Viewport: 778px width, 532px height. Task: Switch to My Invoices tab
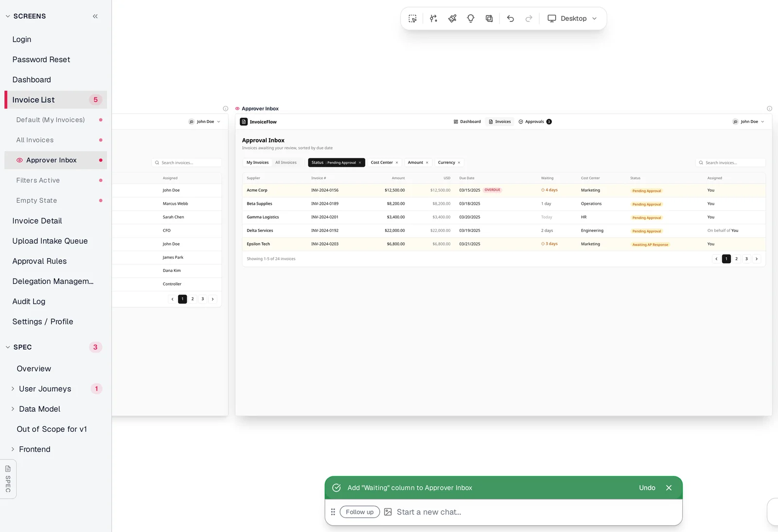coord(257,162)
